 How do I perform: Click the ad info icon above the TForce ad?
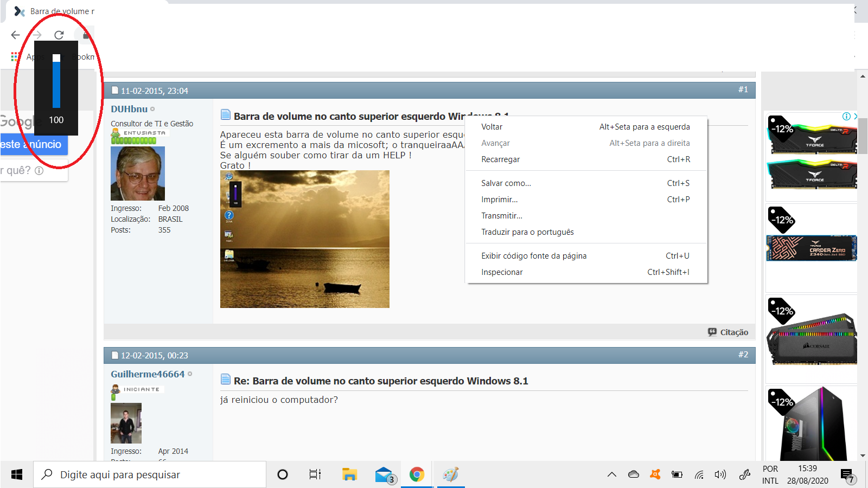point(846,116)
